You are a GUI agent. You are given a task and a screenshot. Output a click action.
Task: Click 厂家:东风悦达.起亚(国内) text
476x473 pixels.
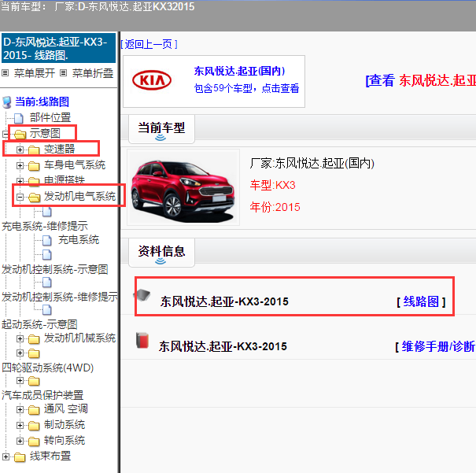[312, 164]
